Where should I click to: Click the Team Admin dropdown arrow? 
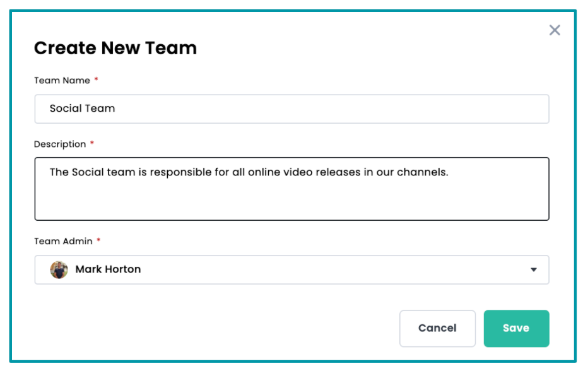533,270
